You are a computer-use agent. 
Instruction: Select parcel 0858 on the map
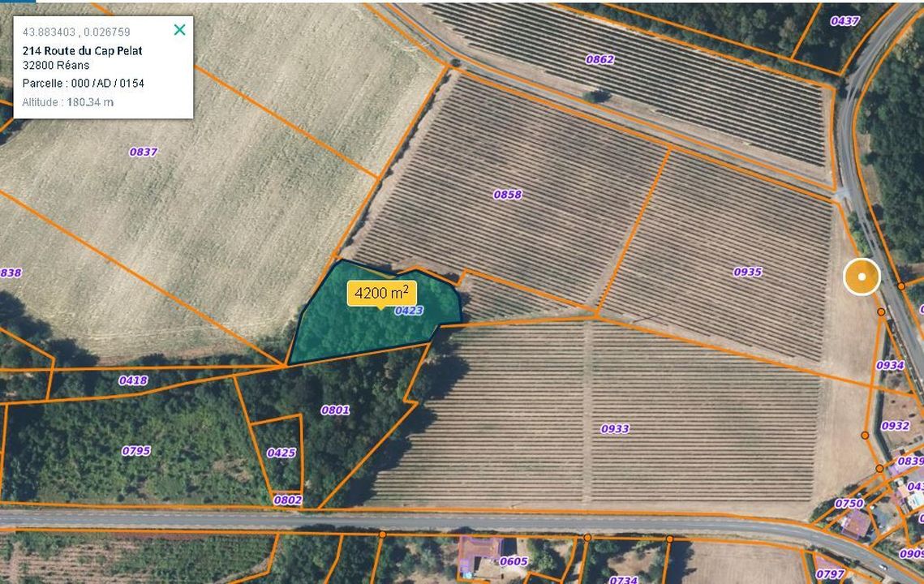point(507,195)
